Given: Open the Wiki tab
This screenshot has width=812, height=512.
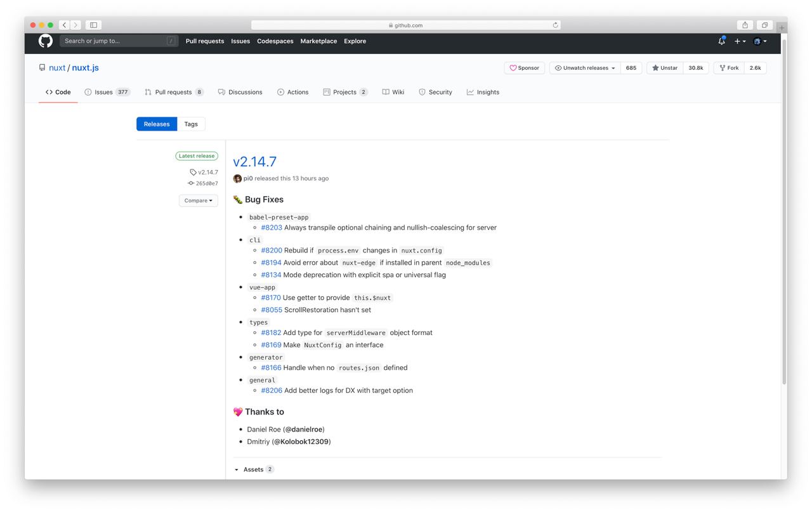Looking at the screenshot, I should pos(393,93).
